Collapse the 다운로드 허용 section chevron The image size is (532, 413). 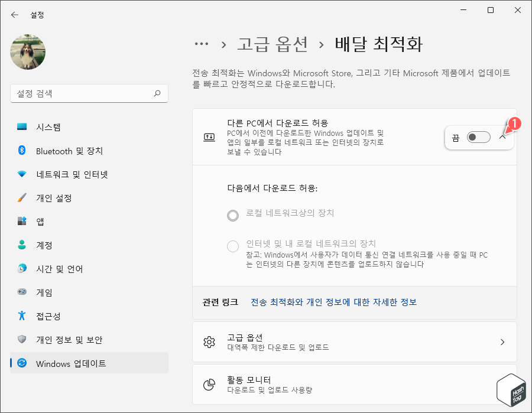click(x=502, y=137)
